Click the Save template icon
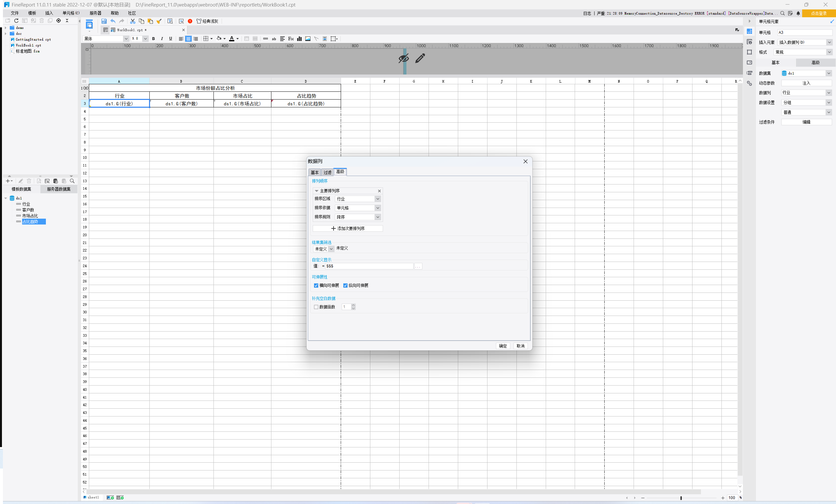 pyautogui.click(x=104, y=21)
